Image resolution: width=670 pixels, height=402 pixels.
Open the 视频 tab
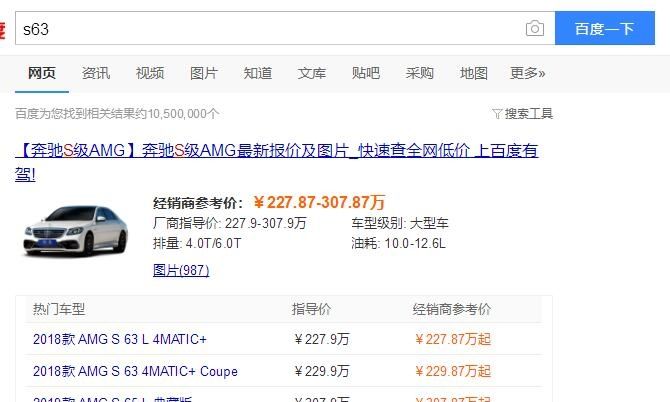pos(150,73)
